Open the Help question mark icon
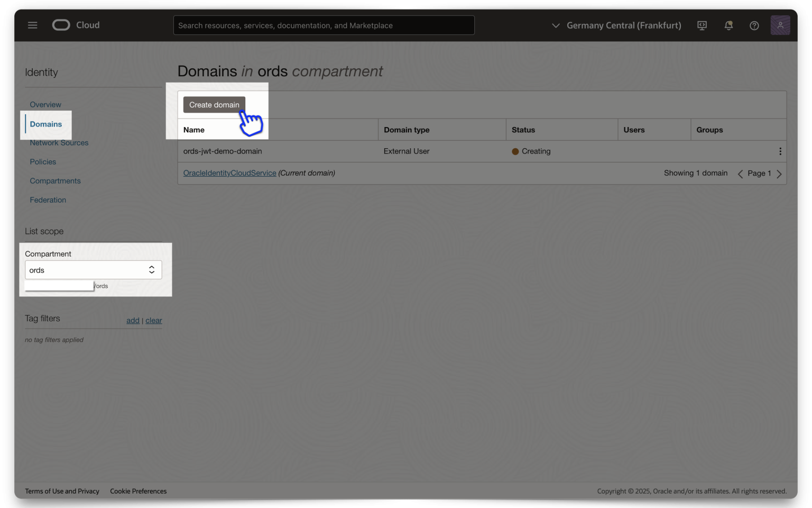The width and height of the screenshot is (812, 508). click(x=754, y=25)
